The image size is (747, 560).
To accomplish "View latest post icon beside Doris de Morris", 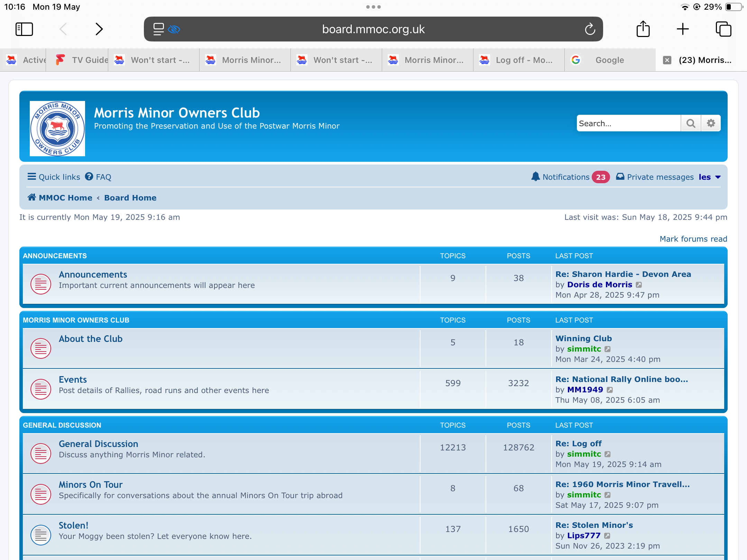I will click(639, 285).
